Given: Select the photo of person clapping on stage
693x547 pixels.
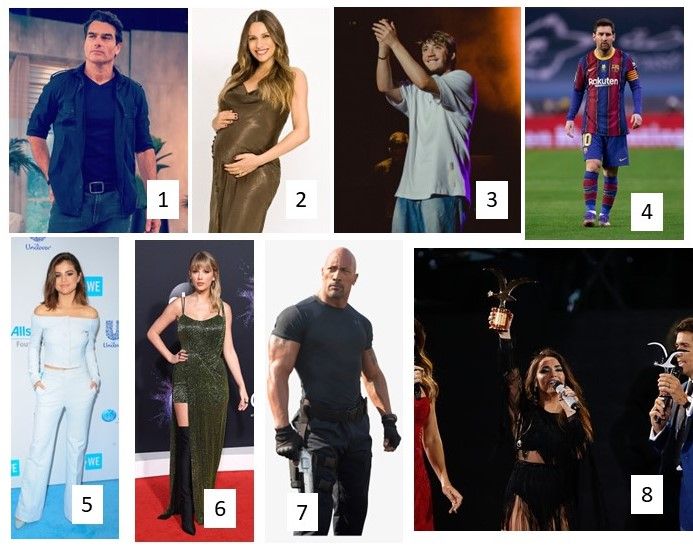Looking at the screenshot, I should pos(427,120).
